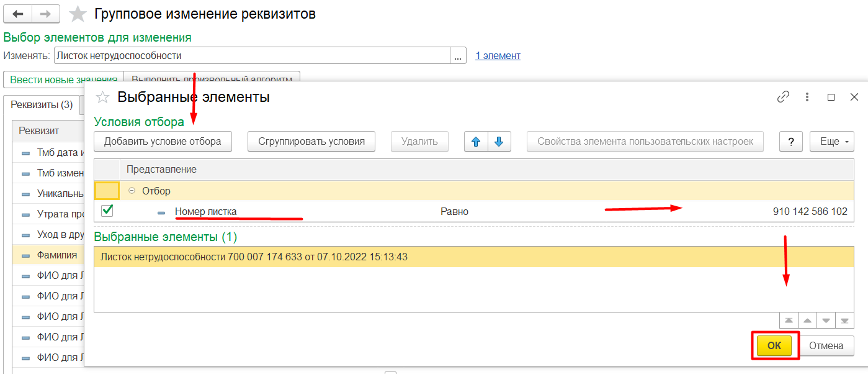
Task: Open selection with the ellipsis button
Action: pyautogui.click(x=458, y=55)
